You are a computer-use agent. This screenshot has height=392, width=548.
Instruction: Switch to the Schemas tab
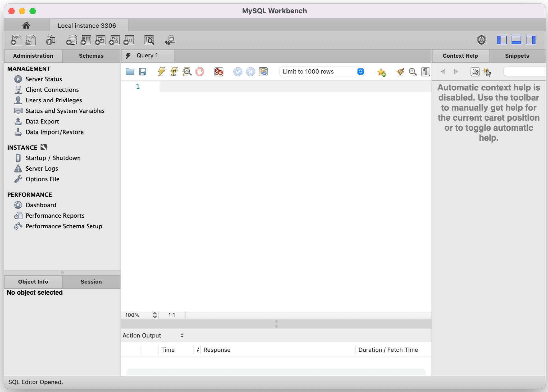click(91, 56)
